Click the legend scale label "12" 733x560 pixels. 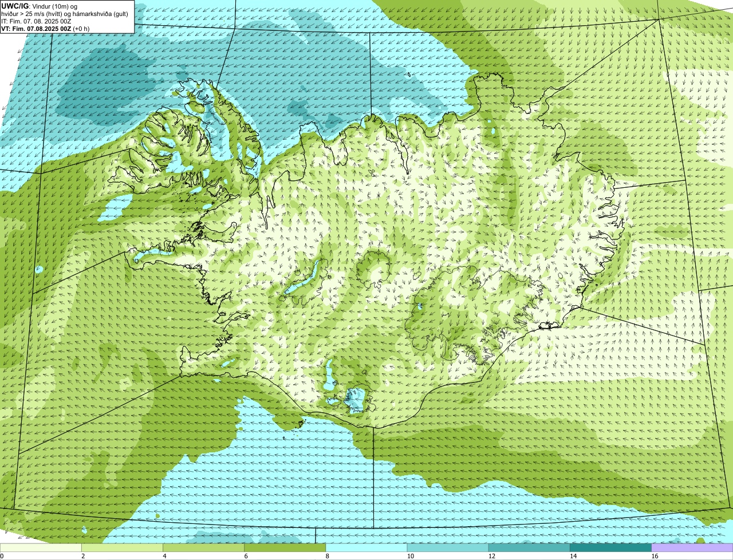[491, 556]
